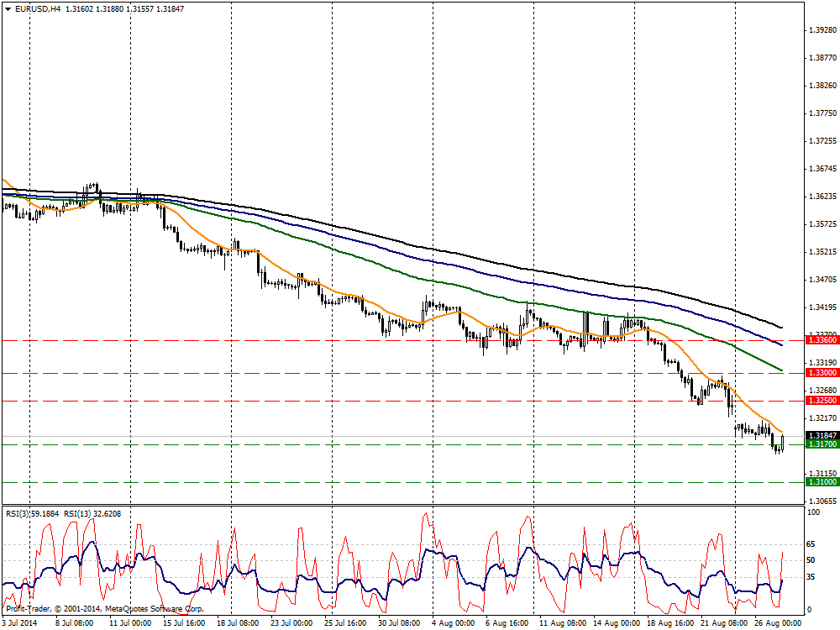The image size is (840, 630).
Task: Click the RSI scale value 65
Action: coord(811,544)
